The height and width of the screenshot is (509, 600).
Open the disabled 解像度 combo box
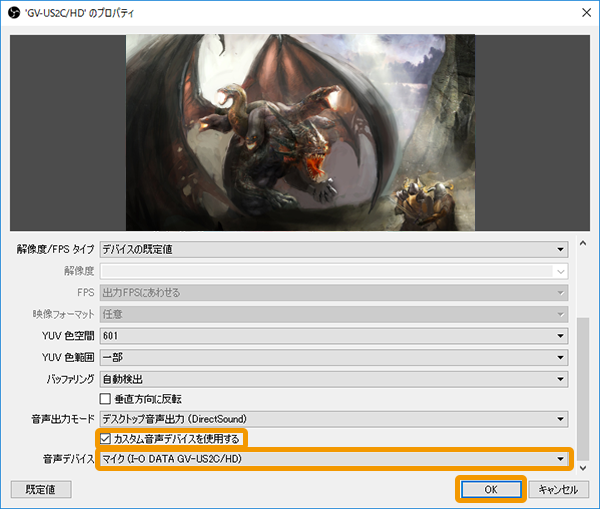coord(334,271)
